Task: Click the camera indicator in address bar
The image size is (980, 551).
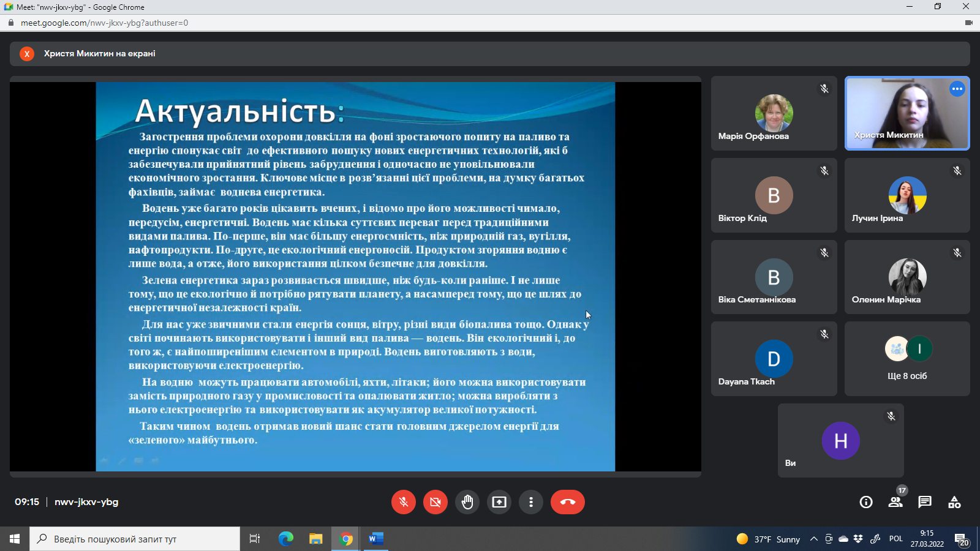Action: tap(969, 23)
